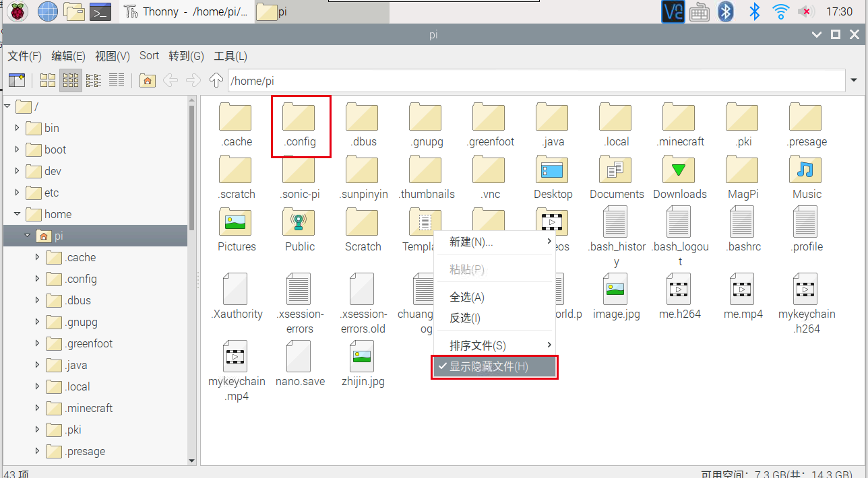Open the 编辑(E) menu
Image resolution: width=868 pixels, height=478 pixels.
(x=69, y=56)
